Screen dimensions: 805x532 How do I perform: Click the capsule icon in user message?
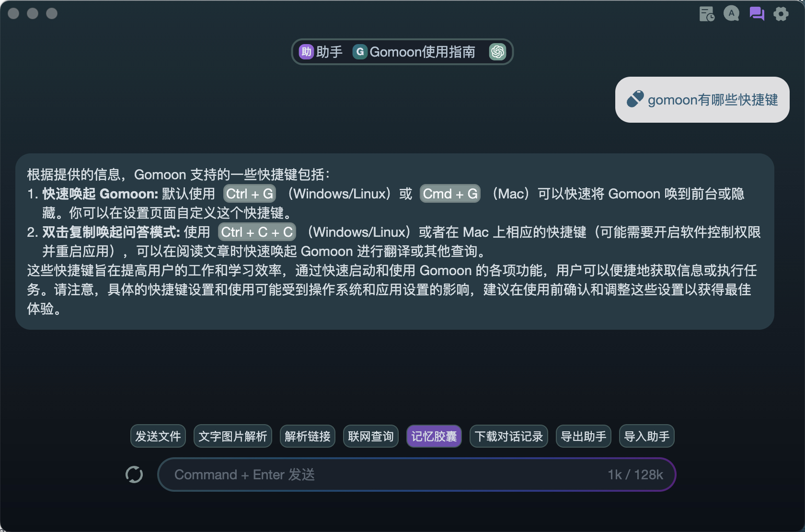(635, 99)
